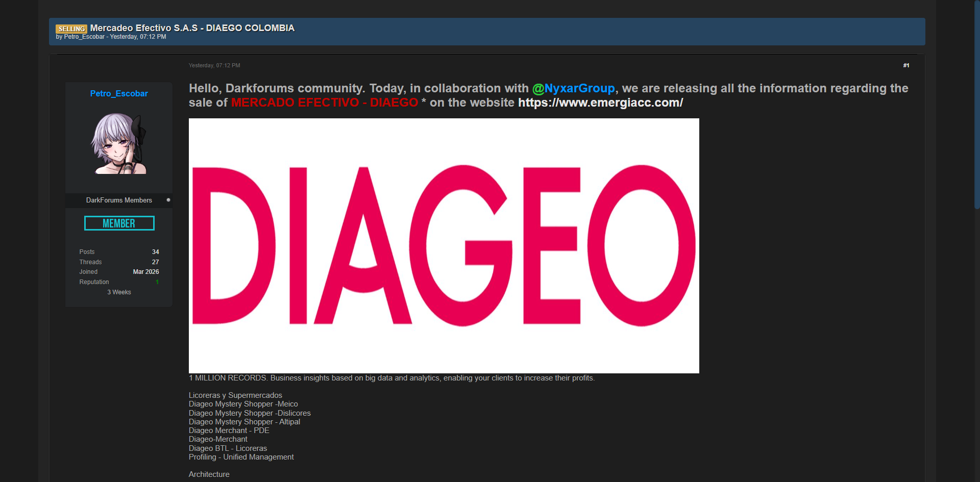This screenshot has height=482, width=980.
Task: Open the post #1 permalink
Action: pyautogui.click(x=906, y=65)
